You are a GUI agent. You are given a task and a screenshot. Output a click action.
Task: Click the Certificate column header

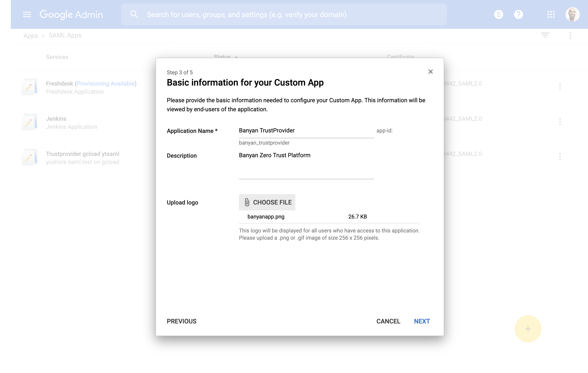[x=400, y=57]
